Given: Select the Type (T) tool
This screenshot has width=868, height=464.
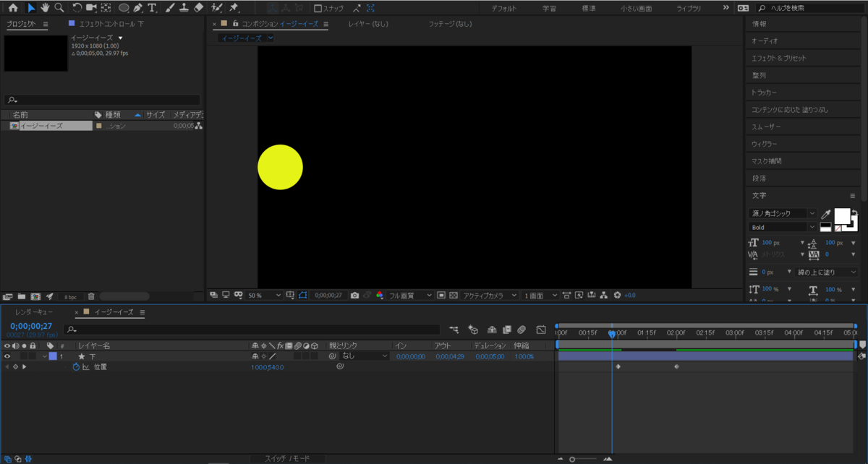Looking at the screenshot, I should click(152, 8).
